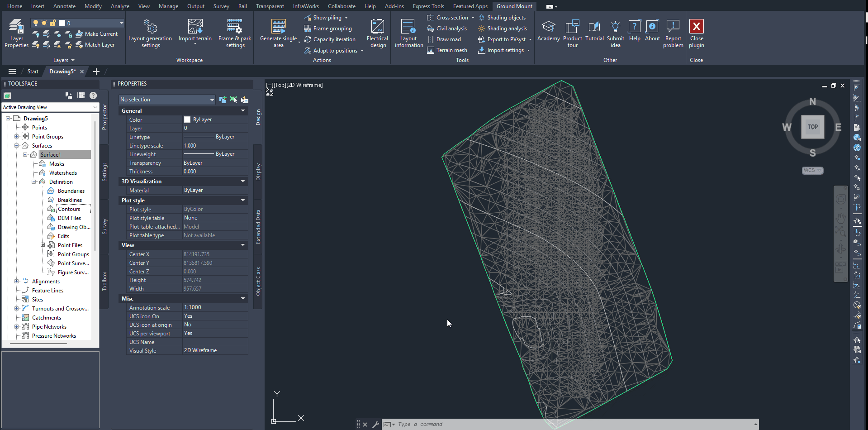This screenshot has width=868, height=430.
Task: Click Terrain mesh tool
Action: [447, 50]
